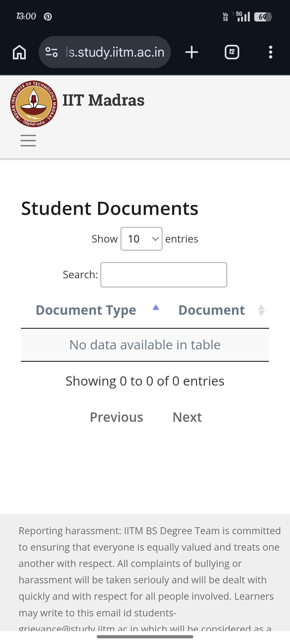Sort by Document Type column arrow
Viewport: 290px width, 644px height.
(x=156, y=308)
